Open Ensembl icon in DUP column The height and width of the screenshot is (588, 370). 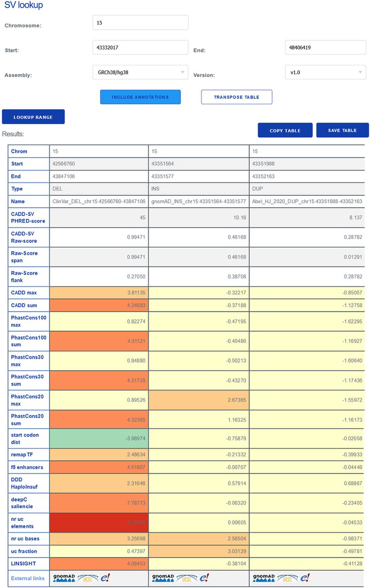[x=305, y=577]
